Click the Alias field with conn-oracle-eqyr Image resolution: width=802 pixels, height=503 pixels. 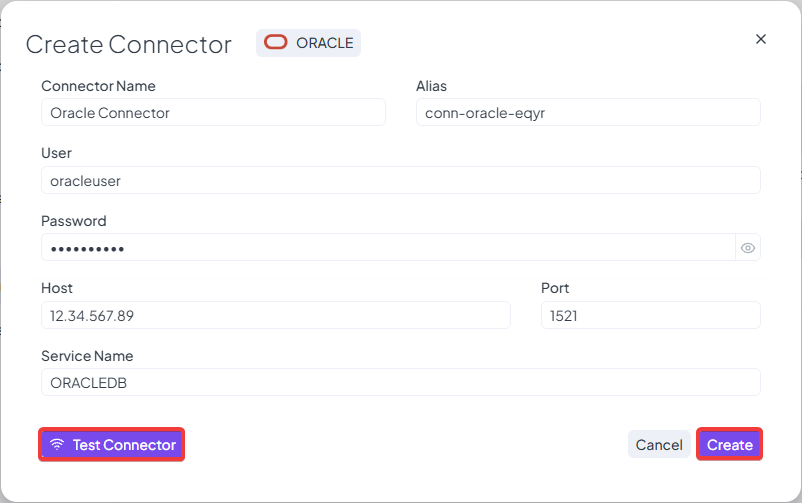(x=588, y=113)
